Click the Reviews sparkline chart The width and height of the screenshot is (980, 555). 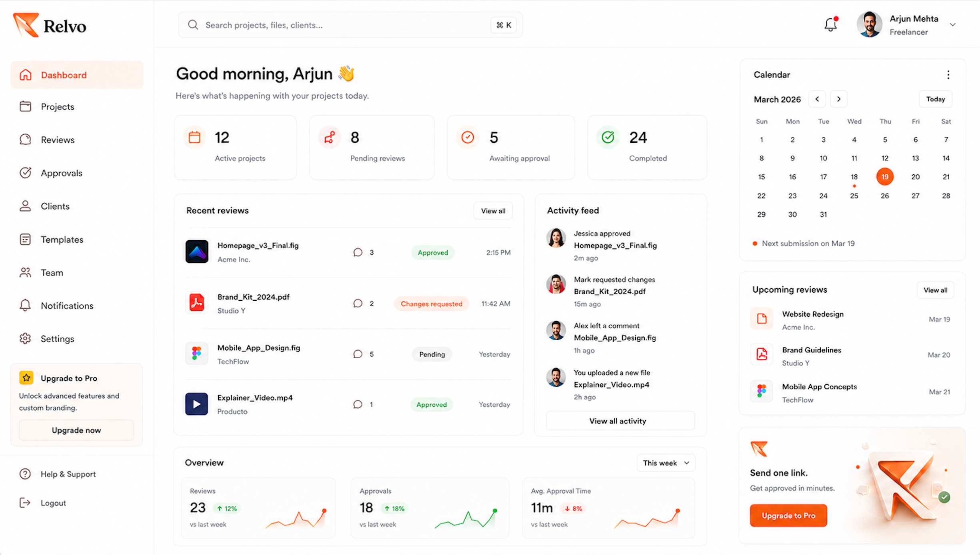[x=296, y=519]
